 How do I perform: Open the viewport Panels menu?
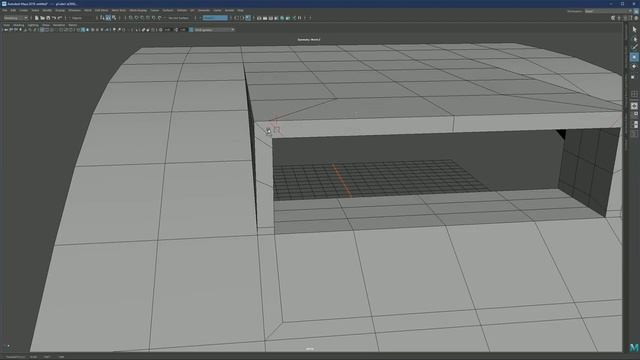(x=73, y=25)
